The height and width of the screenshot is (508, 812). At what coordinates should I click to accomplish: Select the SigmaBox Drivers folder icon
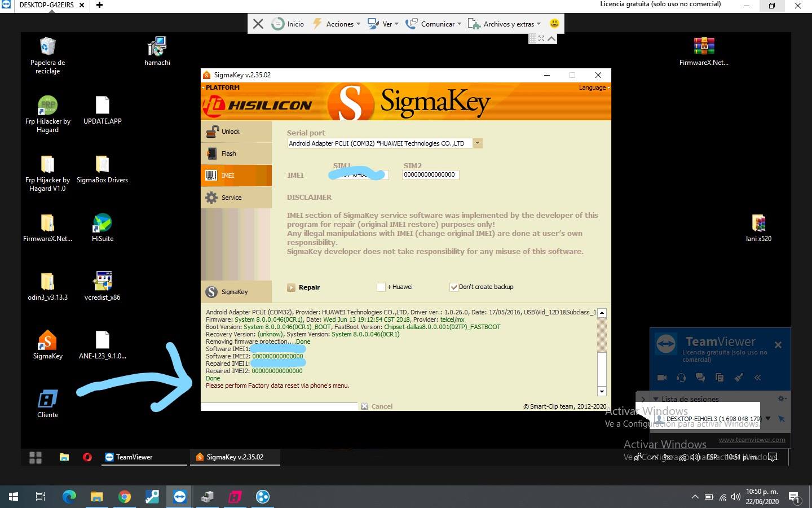(103, 169)
